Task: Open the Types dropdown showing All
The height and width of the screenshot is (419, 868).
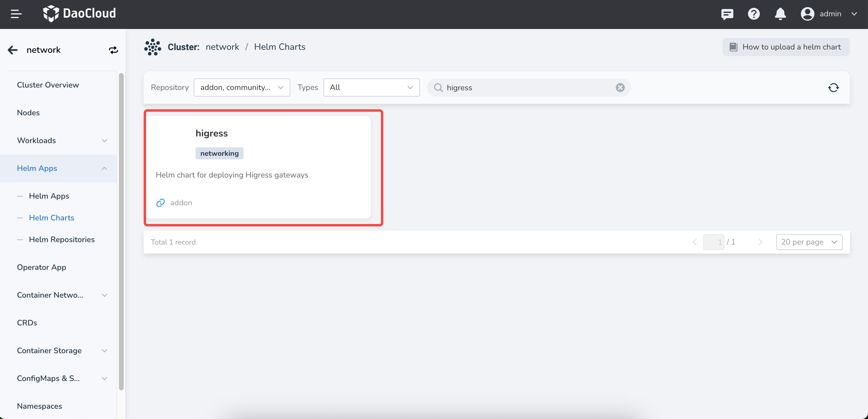Action: [x=371, y=88]
